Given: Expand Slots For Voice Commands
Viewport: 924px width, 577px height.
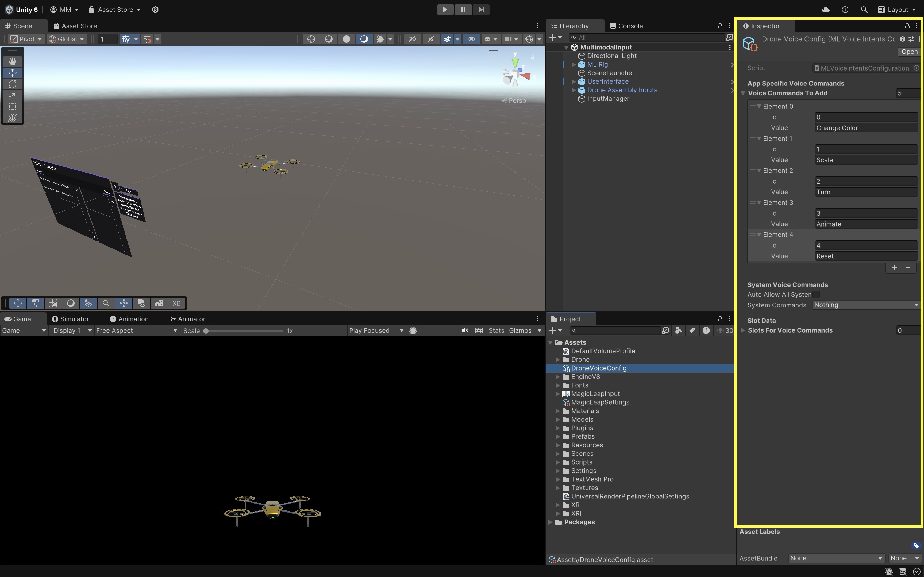Looking at the screenshot, I should click(743, 330).
